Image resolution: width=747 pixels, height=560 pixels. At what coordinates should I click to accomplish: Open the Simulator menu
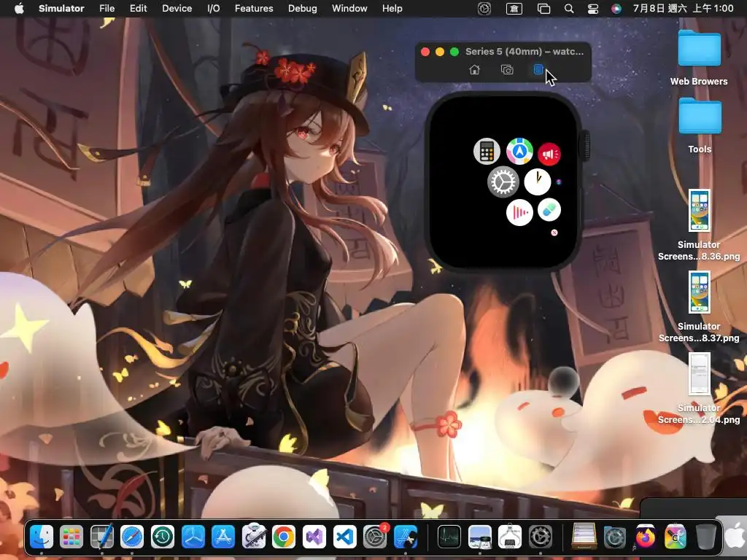tap(61, 8)
